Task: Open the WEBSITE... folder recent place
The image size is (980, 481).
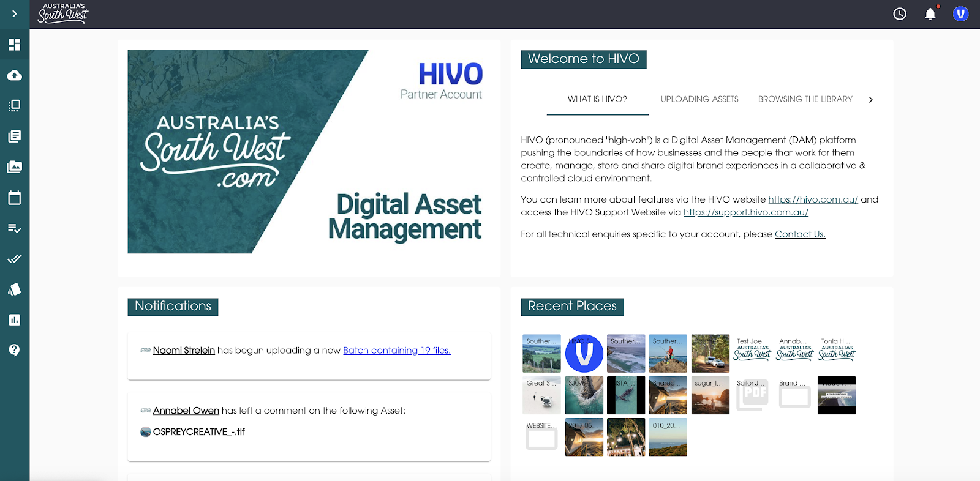Action: [541, 437]
